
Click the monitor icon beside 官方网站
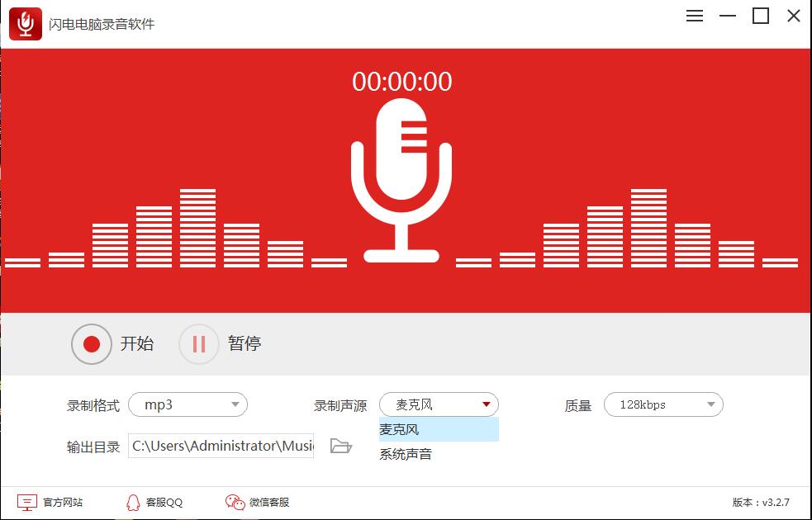click(27, 503)
